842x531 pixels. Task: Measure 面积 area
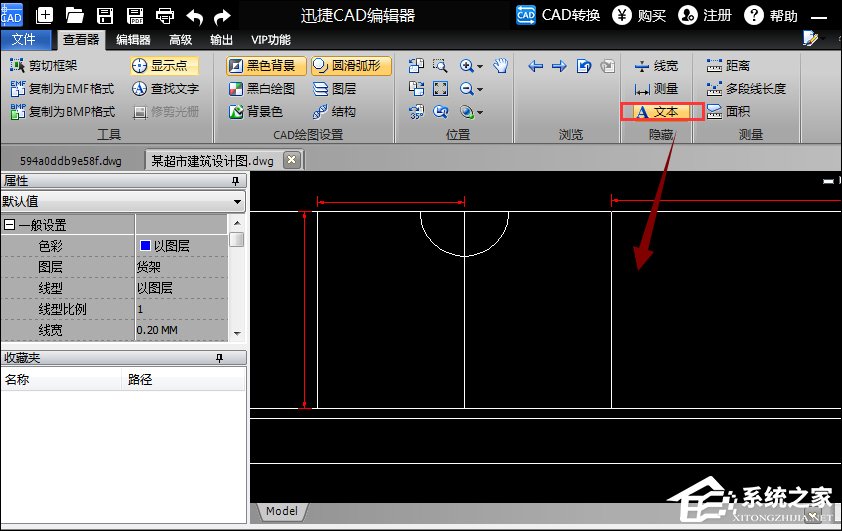(x=728, y=112)
